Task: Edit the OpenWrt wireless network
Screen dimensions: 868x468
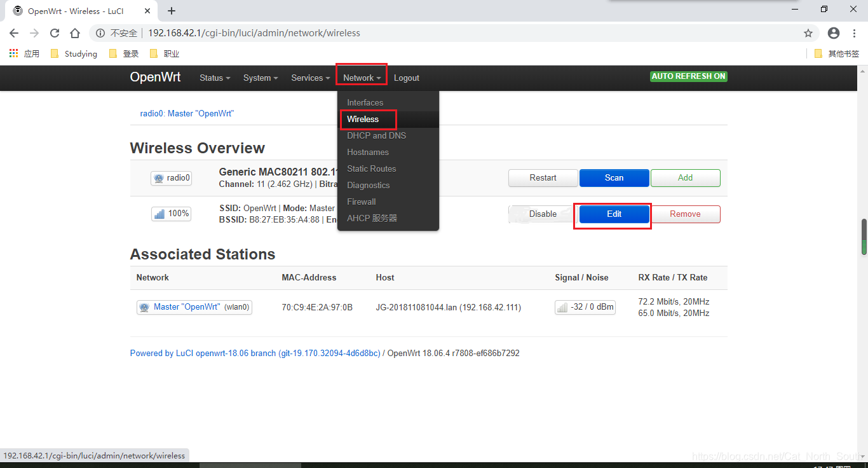Action: [614, 214]
